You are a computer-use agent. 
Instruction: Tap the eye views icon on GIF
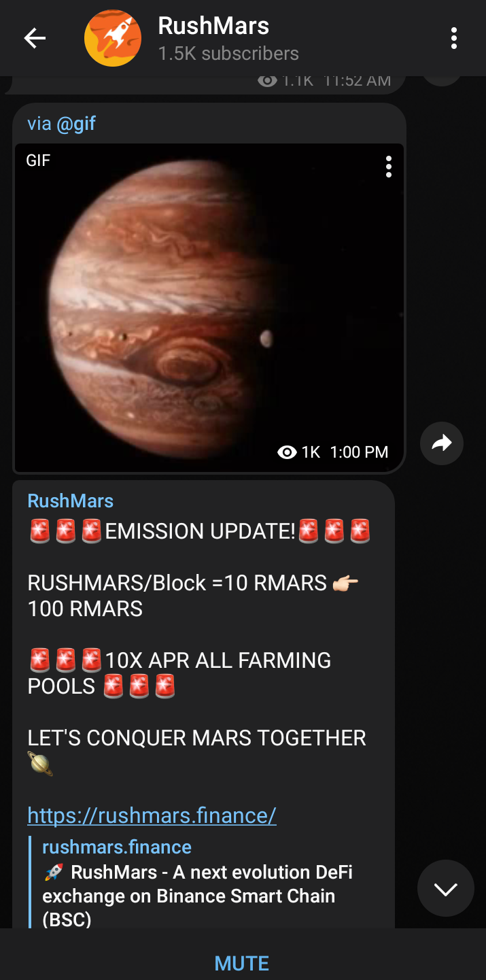(288, 452)
